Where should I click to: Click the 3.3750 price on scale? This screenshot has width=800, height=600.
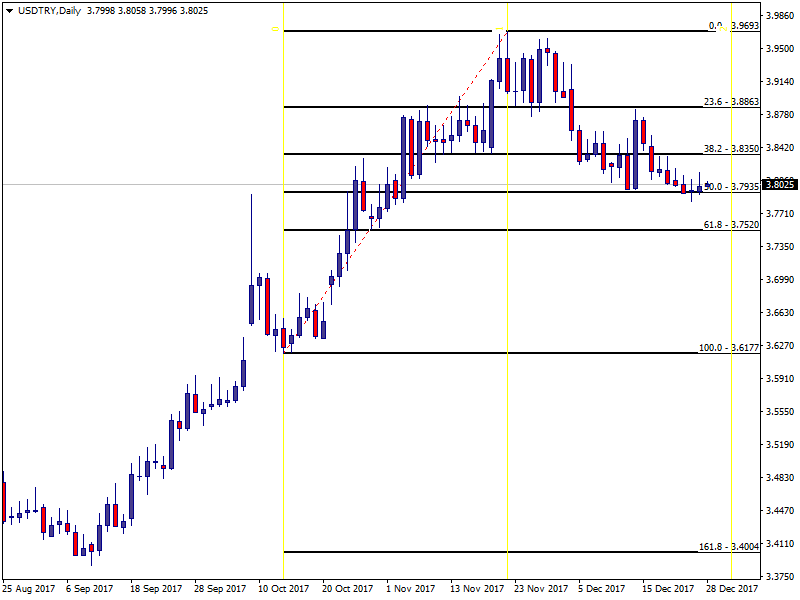point(779,576)
